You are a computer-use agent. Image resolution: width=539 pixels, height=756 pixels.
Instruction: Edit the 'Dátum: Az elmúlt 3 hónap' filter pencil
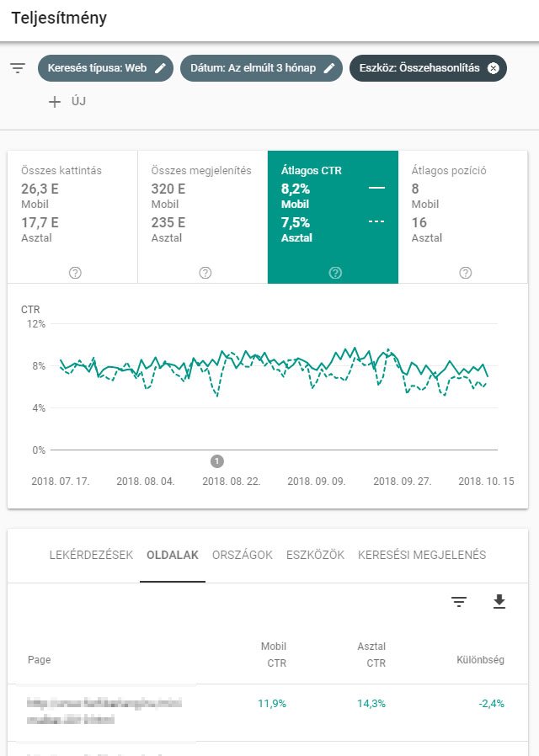pos(328,68)
